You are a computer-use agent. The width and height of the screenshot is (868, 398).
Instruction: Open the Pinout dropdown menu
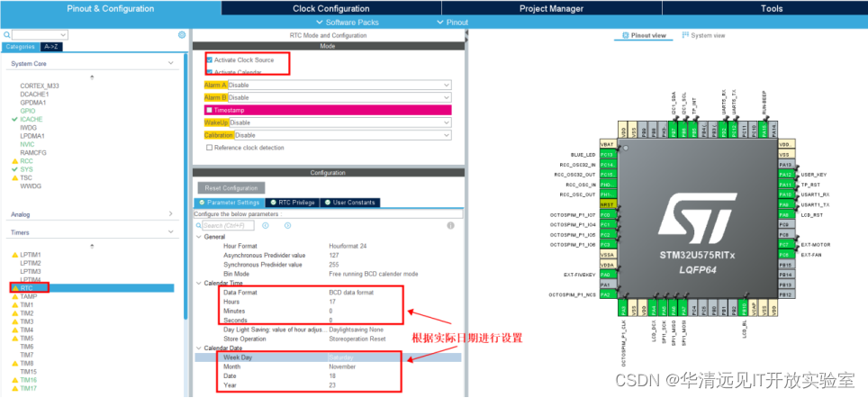point(452,23)
